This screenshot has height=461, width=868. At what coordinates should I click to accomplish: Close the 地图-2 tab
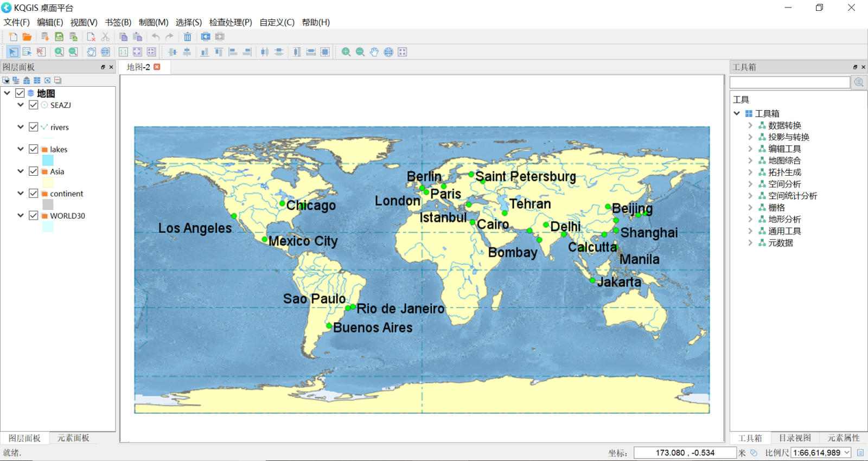[157, 67]
